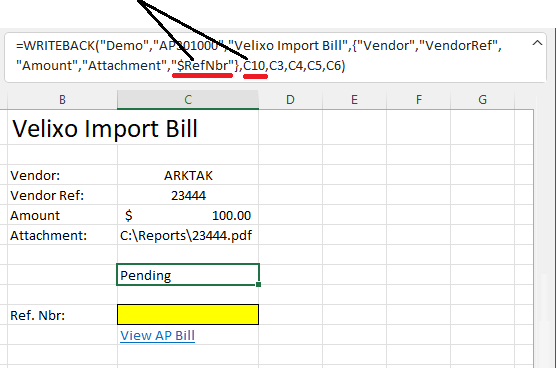Select the Vendor: label cell
The image size is (557, 369).
click(x=62, y=175)
